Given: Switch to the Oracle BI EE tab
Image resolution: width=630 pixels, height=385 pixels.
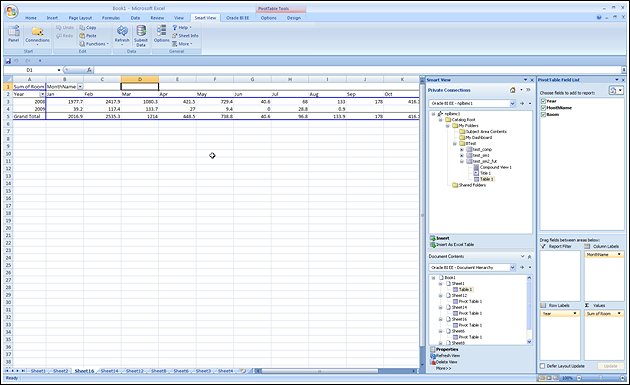Looking at the screenshot, I should point(237,18).
